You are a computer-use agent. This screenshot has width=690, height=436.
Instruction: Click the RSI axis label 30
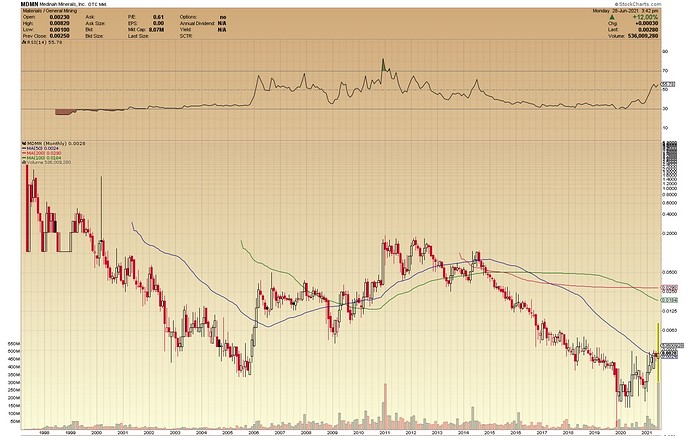tap(665, 109)
